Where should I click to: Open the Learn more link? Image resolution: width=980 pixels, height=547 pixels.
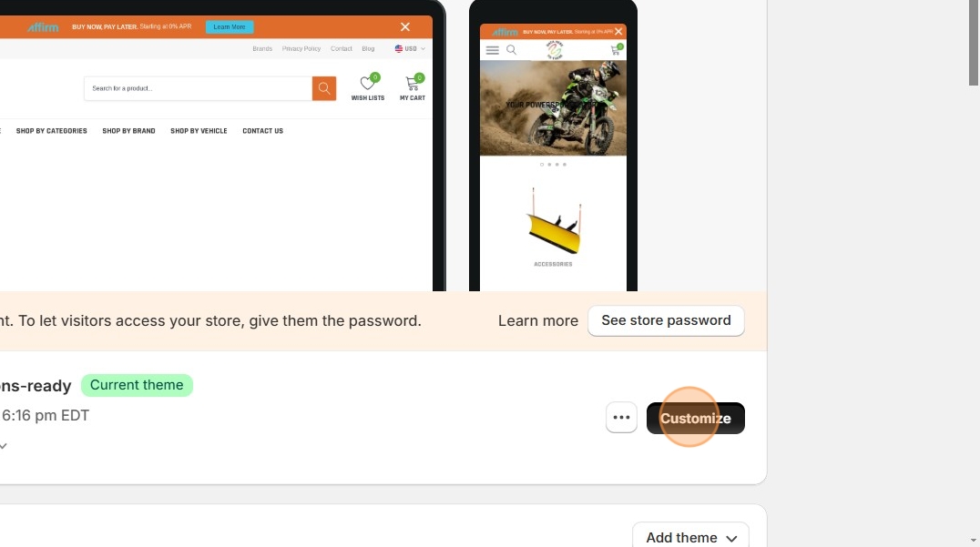538,321
